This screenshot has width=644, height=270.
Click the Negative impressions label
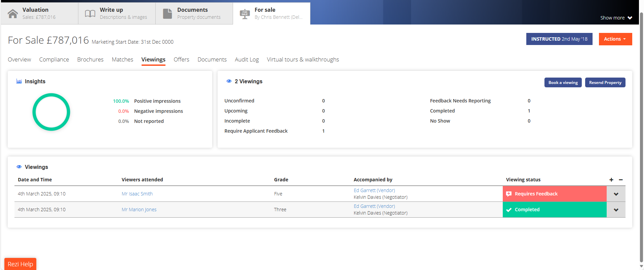(x=158, y=111)
